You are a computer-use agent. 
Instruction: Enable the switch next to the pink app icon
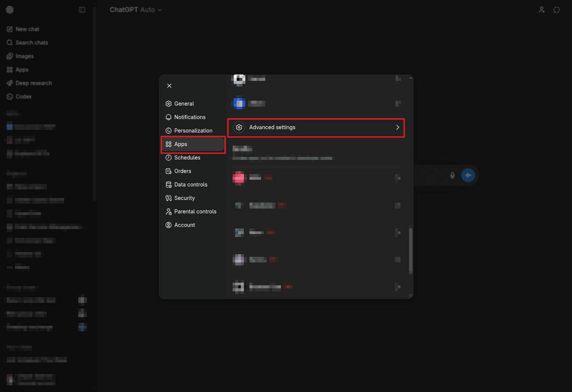[x=398, y=178]
